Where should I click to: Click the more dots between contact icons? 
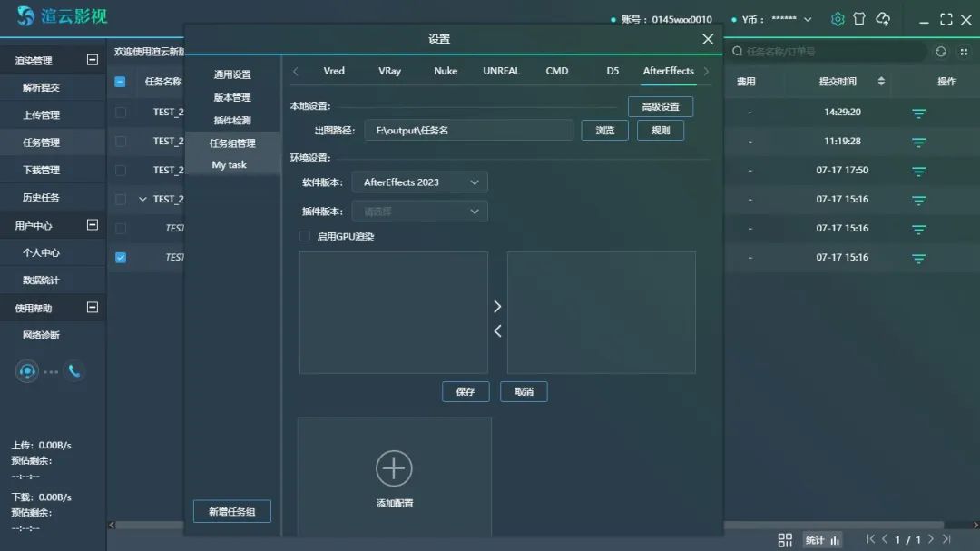click(51, 371)
